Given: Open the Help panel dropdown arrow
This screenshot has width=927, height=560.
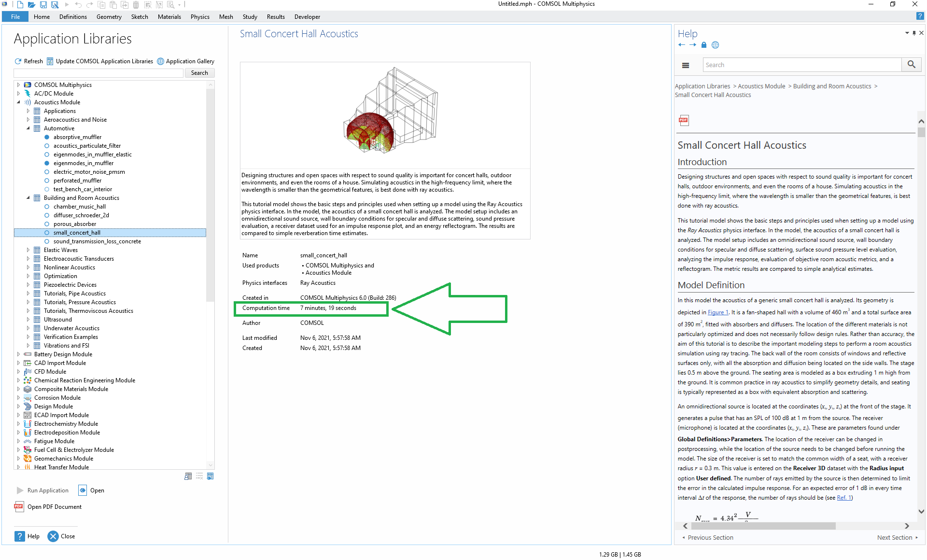Looking at the screenshot, I should pyautogui.click(x=907, y=33).
